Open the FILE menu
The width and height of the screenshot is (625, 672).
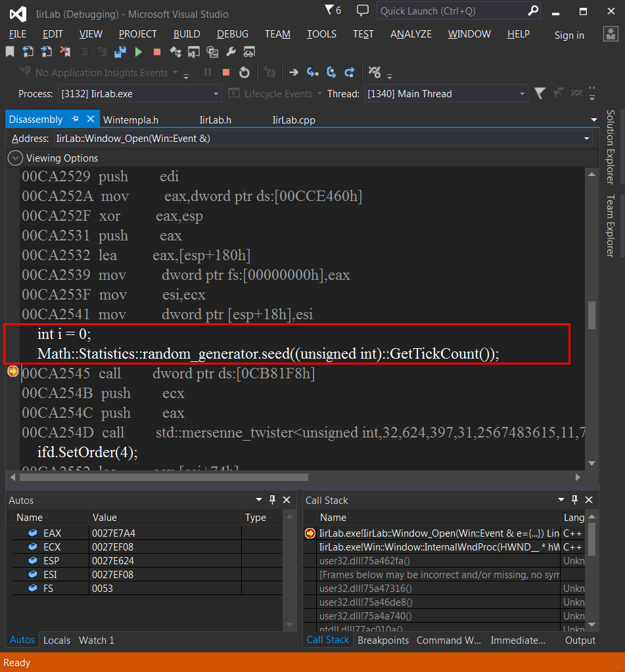point(18,34)
